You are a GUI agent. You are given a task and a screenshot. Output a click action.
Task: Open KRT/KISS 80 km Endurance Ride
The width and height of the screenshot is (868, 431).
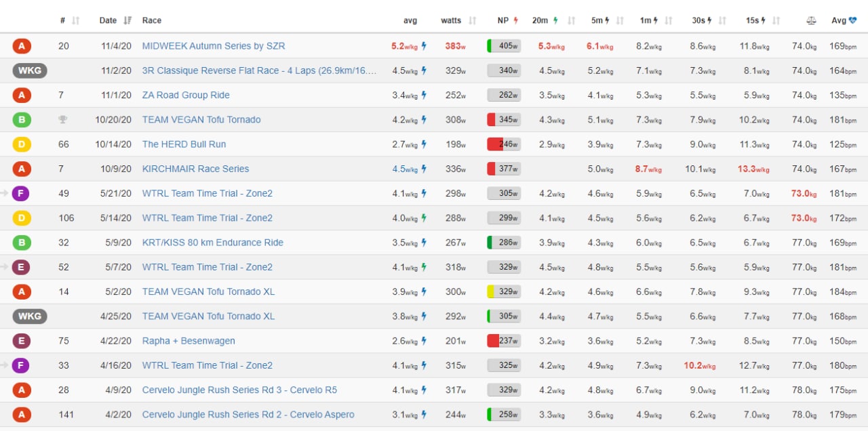212,243
